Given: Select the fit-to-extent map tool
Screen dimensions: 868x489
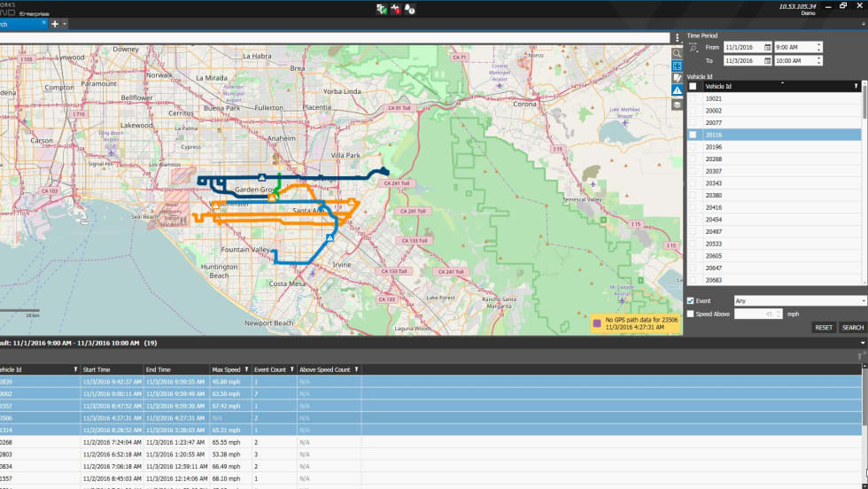Looking at the screenshot, I should click(677, 66).
